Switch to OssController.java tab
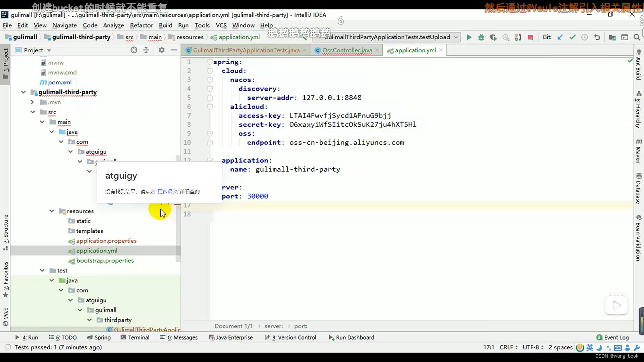This screenshot has height=362, width=644. (347, 50)
